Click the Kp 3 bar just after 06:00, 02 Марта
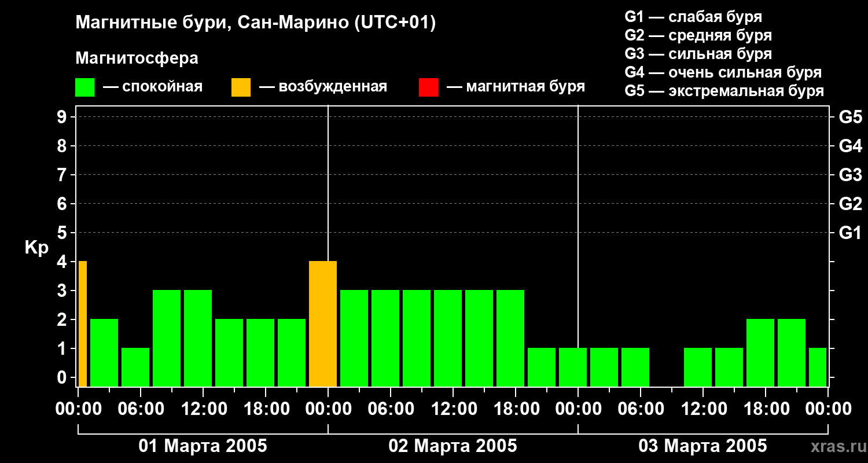The height and width of the screenshot is (463, 868). coord(417,339)
